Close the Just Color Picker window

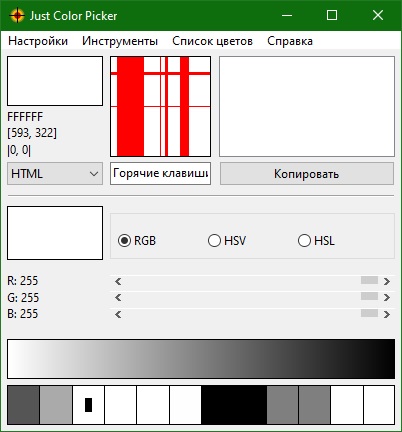[378, 15]
